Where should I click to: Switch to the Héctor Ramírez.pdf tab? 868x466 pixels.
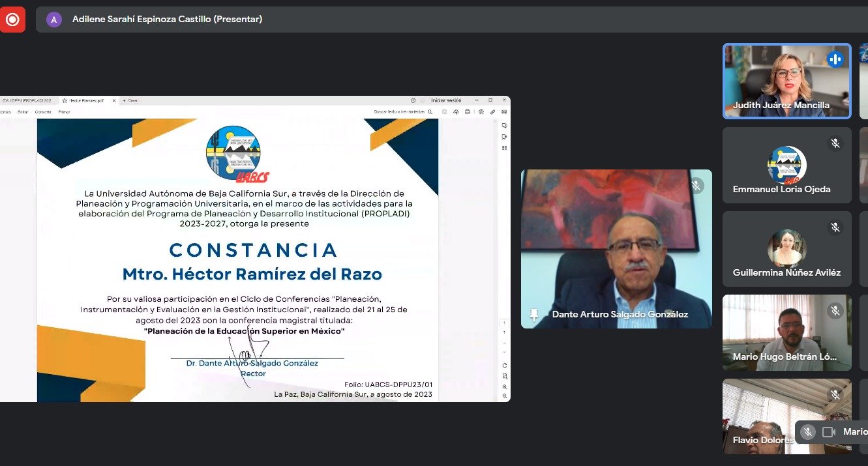(x=86, y=100)
